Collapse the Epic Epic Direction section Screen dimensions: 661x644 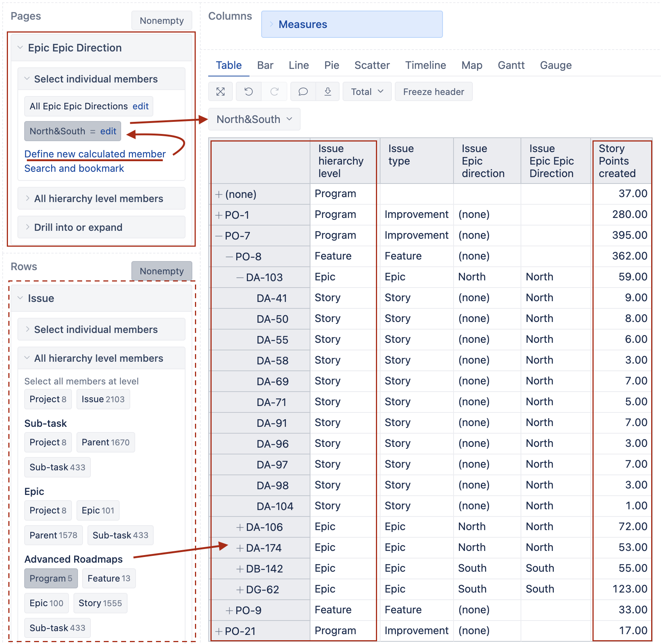[20, 47]
